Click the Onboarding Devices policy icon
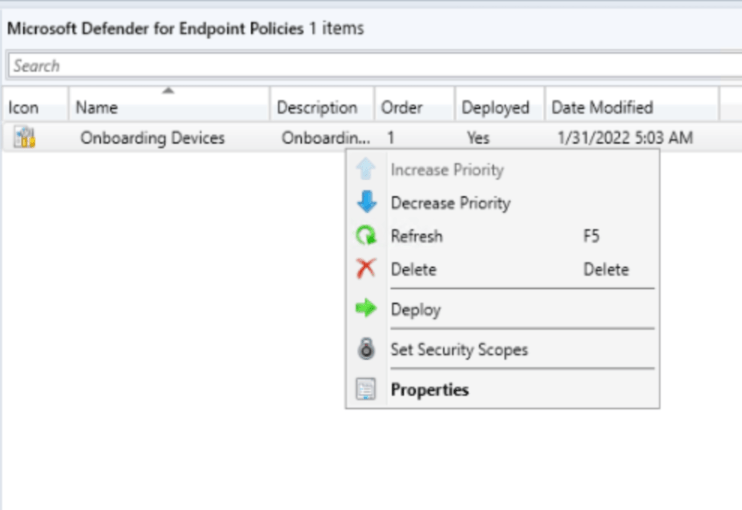The image size is (742, 510). [x=24, y=137]
